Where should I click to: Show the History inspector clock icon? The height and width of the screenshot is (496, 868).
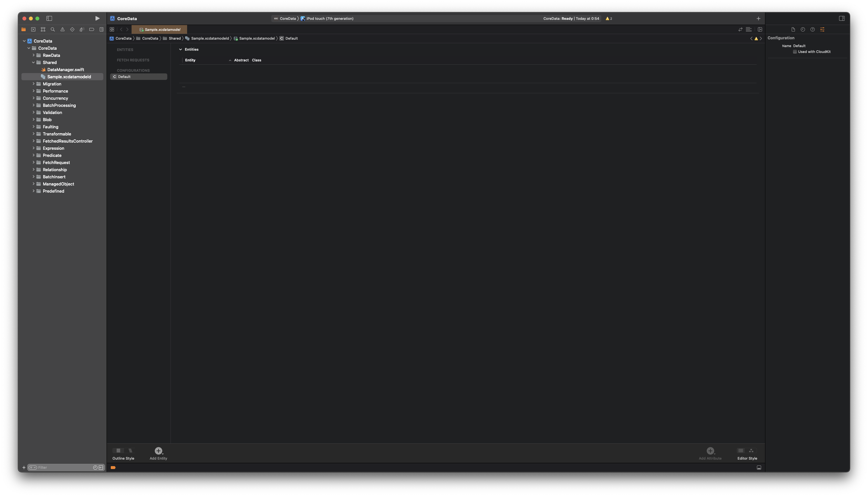click(803, 30)
